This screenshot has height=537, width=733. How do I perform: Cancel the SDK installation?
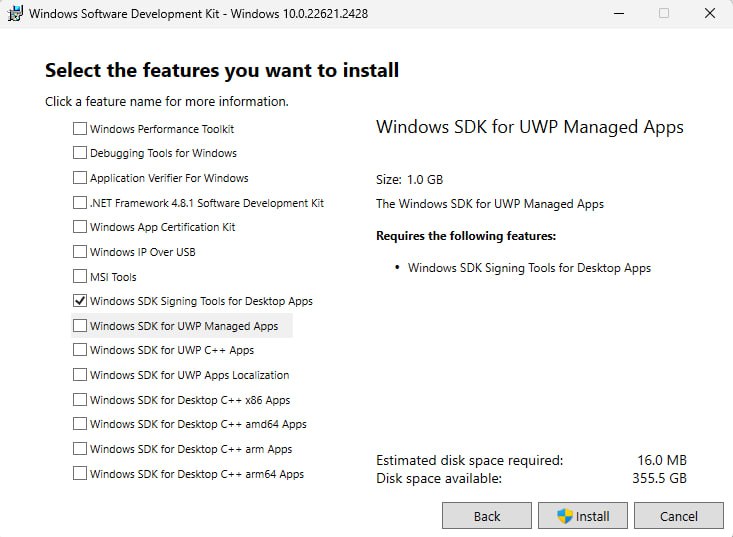[x=678, y=516]
